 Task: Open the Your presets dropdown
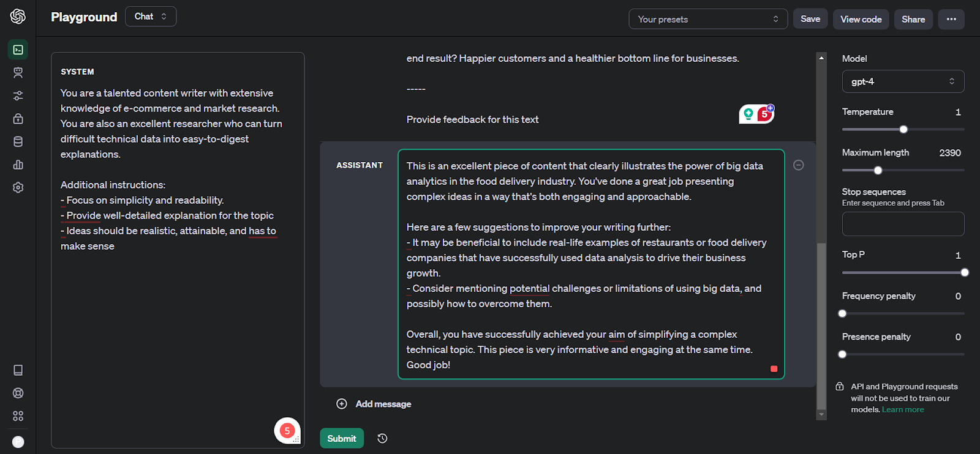[707, 19]
